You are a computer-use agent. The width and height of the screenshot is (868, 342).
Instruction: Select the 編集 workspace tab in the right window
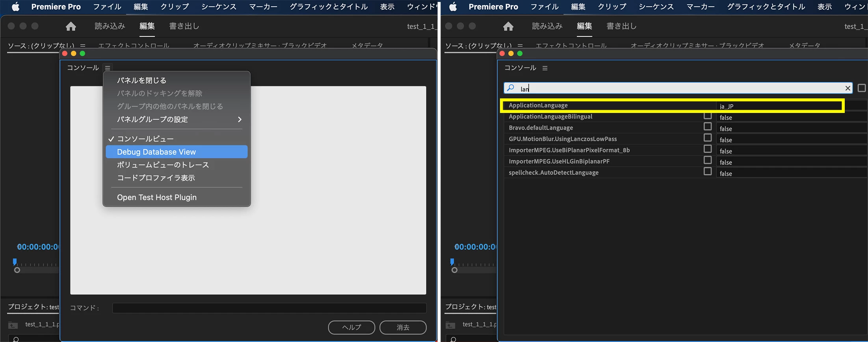pos(584,26)
